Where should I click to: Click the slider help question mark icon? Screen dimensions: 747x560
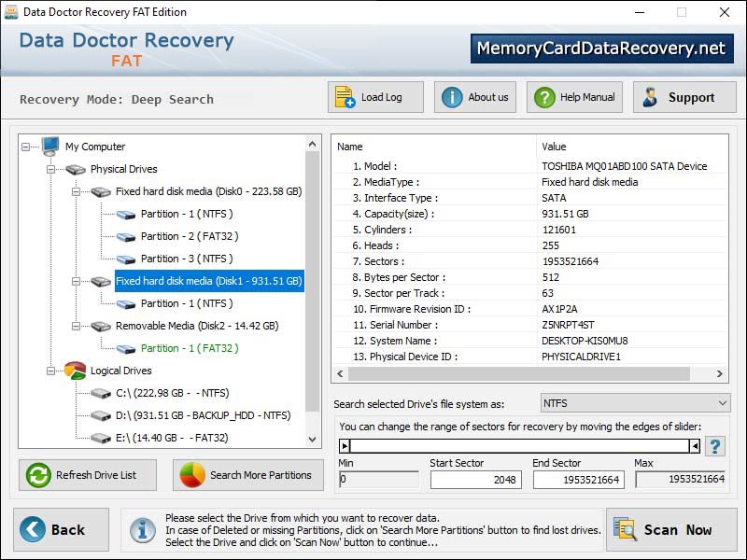coord(716,444)
